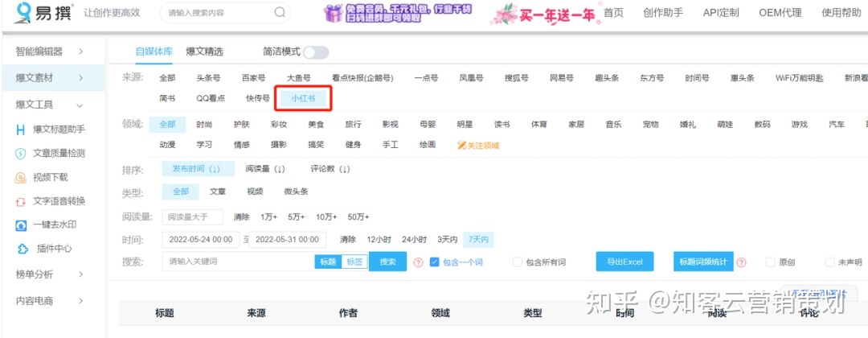
Task: Select the 旅行 domain filter
Action: pos(353,125)
